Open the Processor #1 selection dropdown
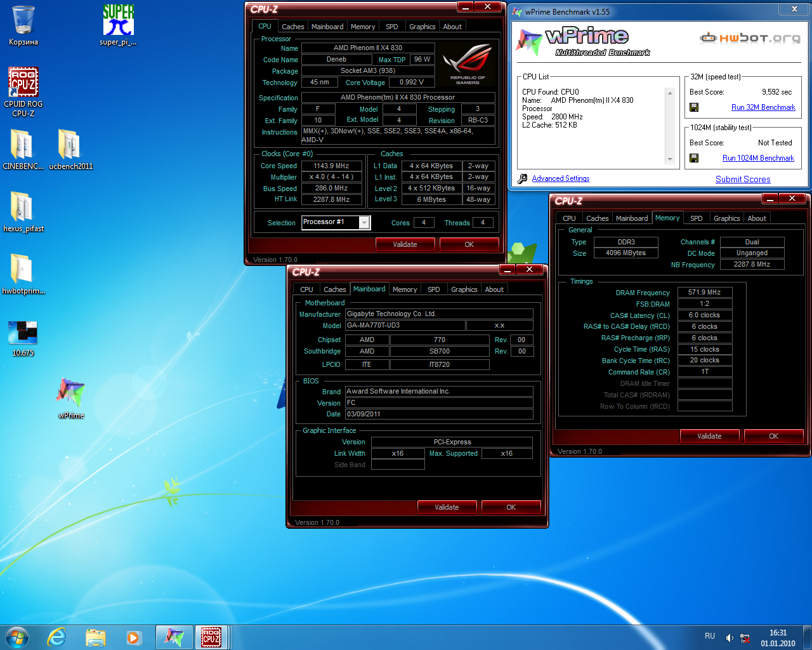812x650 pixels. pyautogui.click(x=364, y=222)
